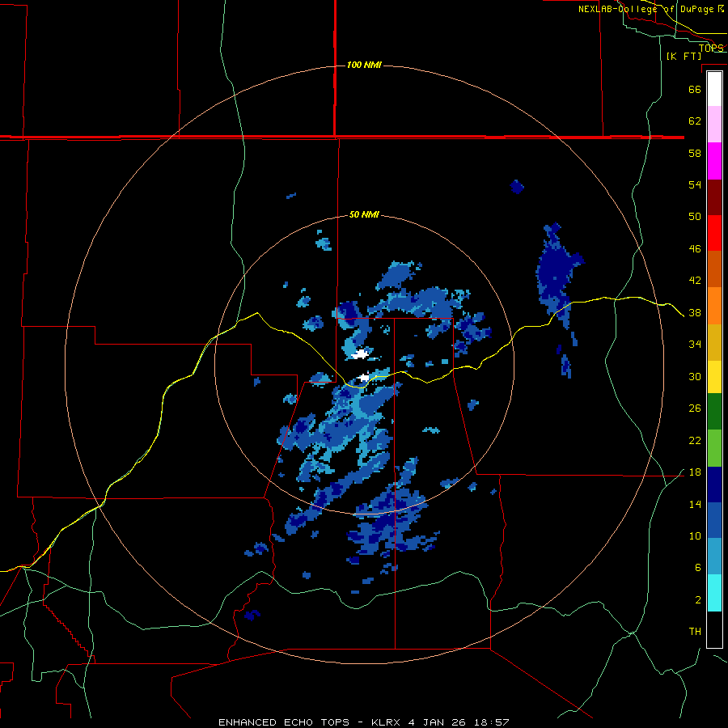The width and height of the screenshot is (728, 728).
Task: Click the magenta 58 legend swatch
Action: [714, 161]
